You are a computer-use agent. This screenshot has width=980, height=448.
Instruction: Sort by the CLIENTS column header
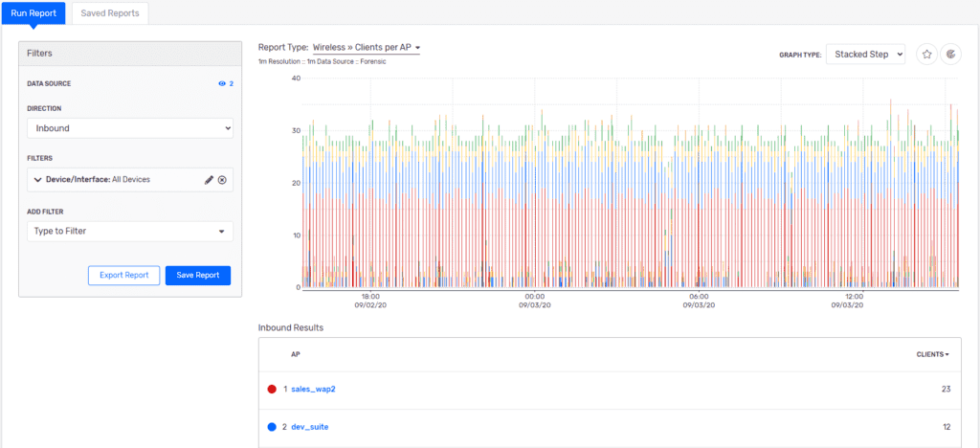(x=932, y=354)
